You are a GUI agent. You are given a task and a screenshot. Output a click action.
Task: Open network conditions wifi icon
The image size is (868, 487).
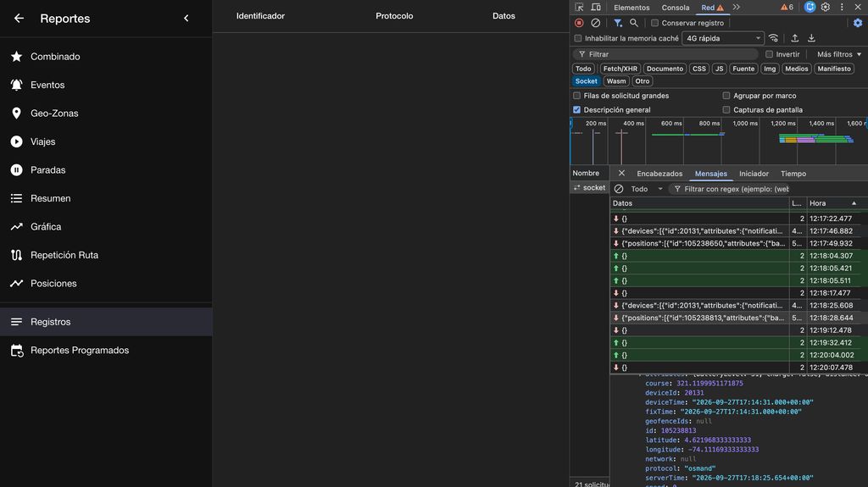[x=773, y=38]
